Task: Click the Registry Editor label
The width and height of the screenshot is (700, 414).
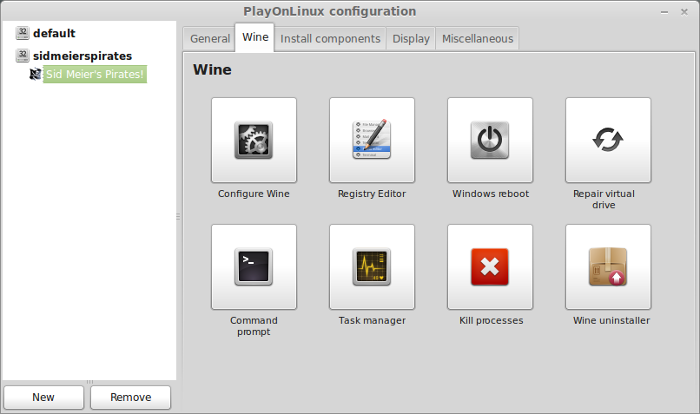Action: 372,194
